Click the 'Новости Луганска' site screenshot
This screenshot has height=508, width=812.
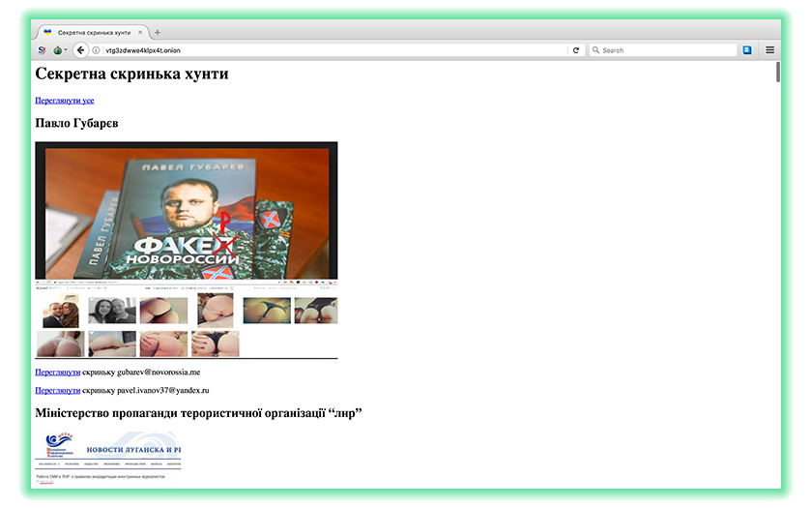(108, 453)
